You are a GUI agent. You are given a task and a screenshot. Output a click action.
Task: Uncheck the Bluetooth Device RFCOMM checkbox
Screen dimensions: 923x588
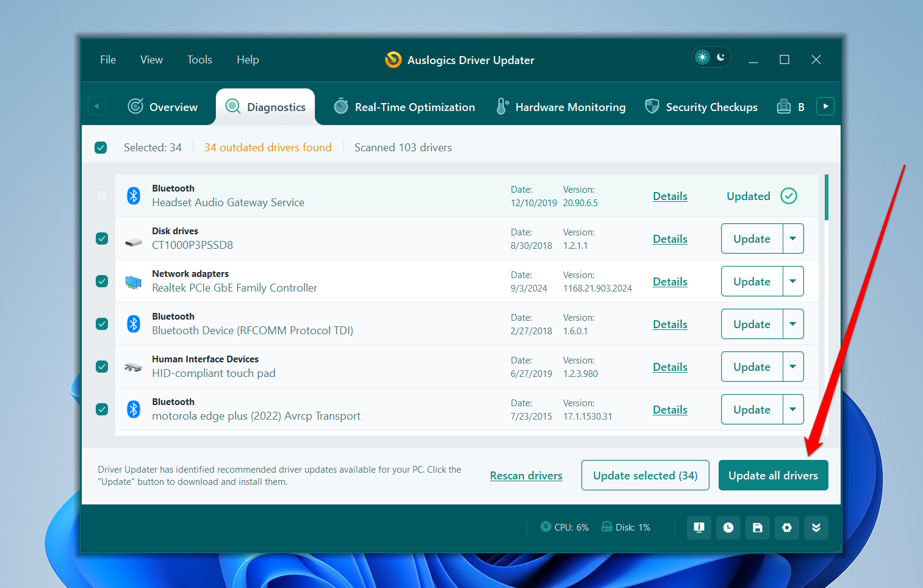(102, 324)
